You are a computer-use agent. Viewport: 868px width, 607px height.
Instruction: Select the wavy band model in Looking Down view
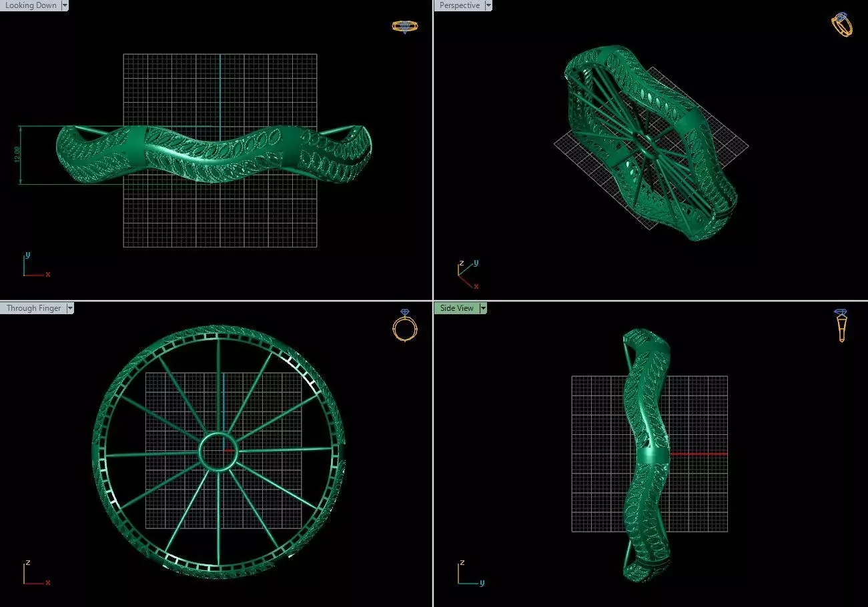pos(213,155)
